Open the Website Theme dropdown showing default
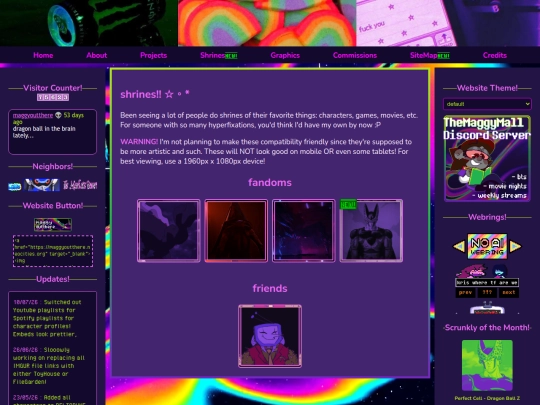 tap(487, 104)
